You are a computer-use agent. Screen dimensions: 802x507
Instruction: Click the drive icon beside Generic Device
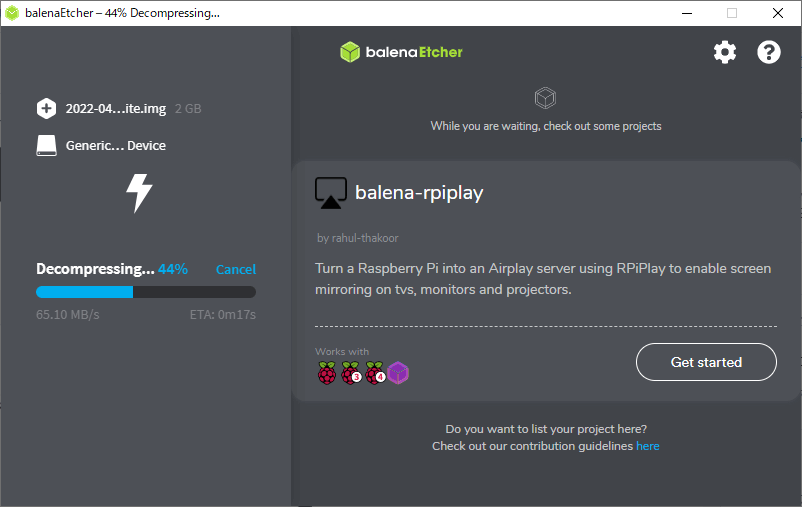[47, 146]
